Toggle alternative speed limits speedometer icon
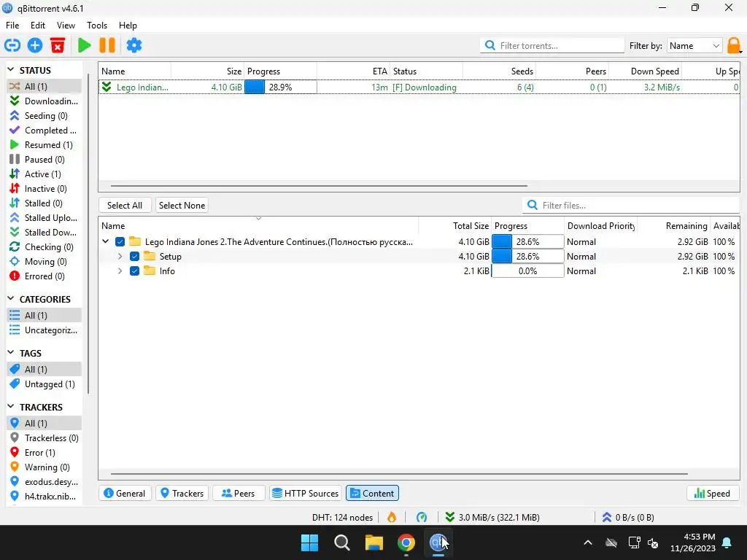 (422, 517)
